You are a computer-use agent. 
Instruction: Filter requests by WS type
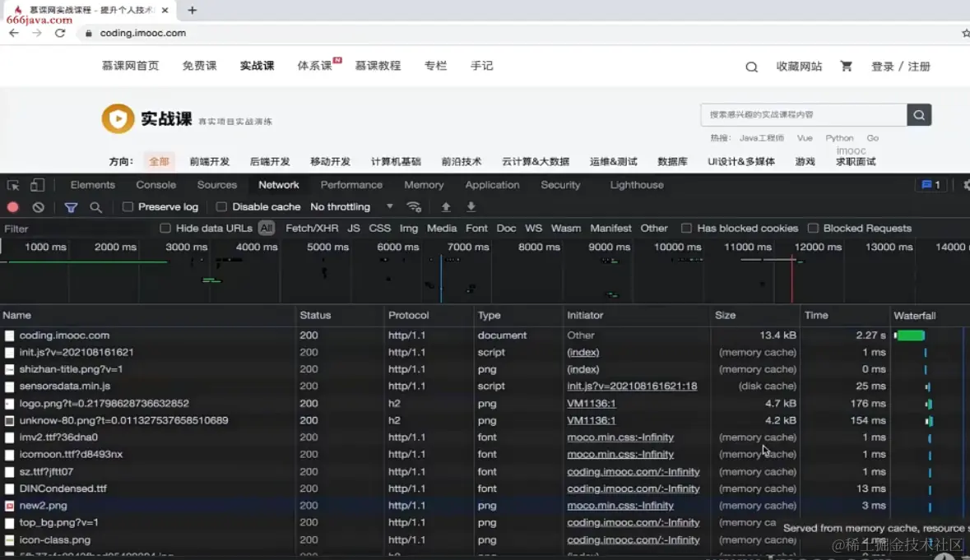(x=533, y=228)
